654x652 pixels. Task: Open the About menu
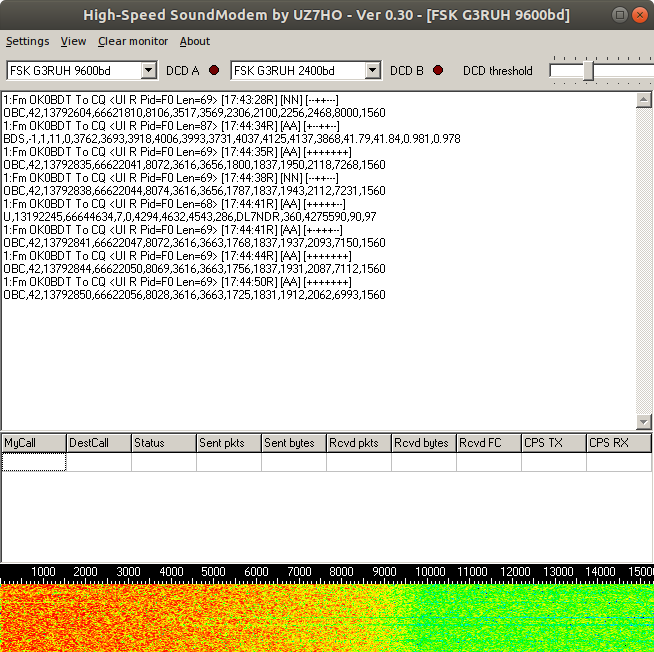click(195, 41)
